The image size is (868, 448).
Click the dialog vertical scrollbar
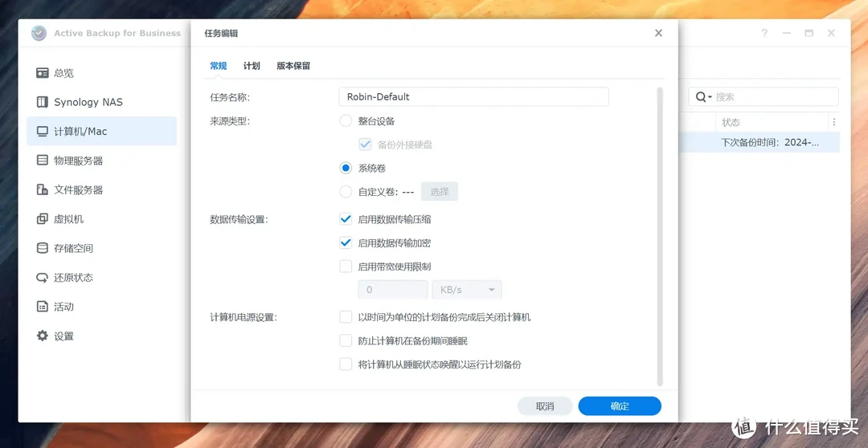659,237
